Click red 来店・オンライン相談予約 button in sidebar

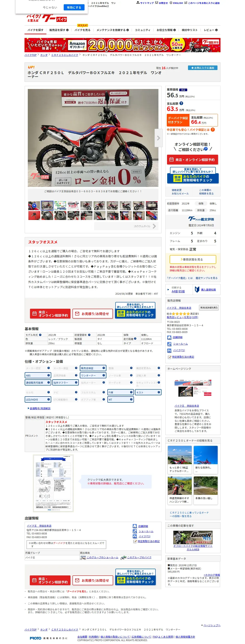coord(192,160)
